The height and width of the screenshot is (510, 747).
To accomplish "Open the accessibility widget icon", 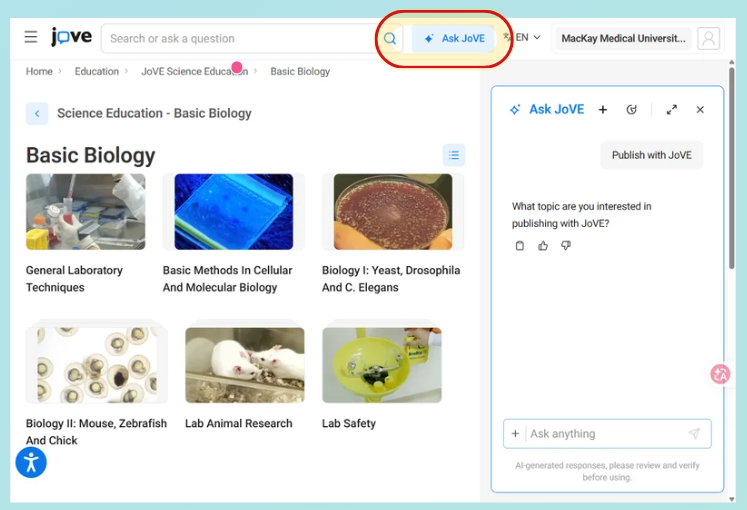I will click(x=31, y=462).
